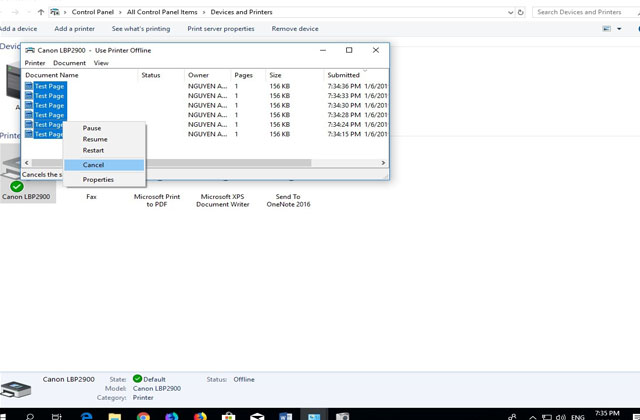Refresh the Devices and Printers view
The height and width of the screenshot is (420, 640).
coord(520,12)
